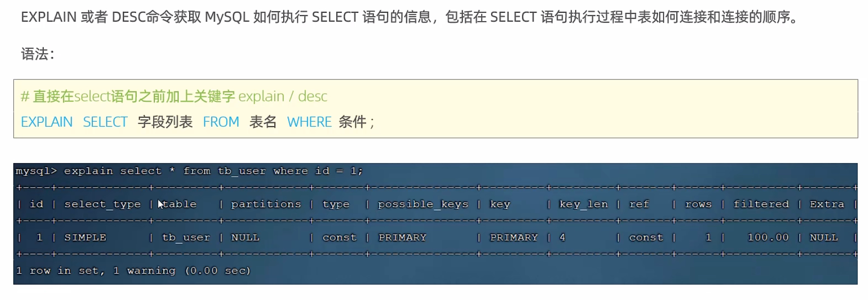Click the key_len column header

[583, 204]
